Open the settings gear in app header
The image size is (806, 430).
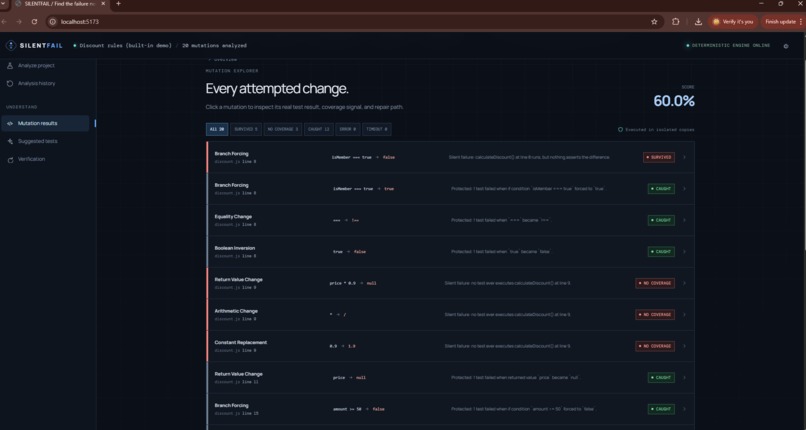click(x=785, y=46)
